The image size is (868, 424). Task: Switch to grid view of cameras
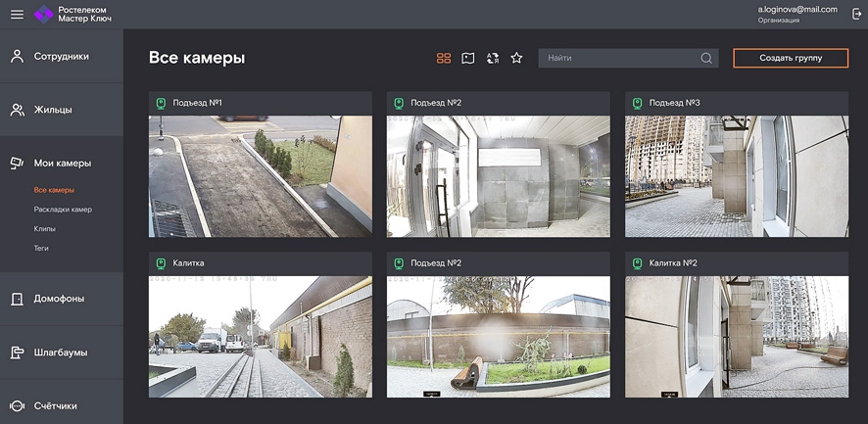tap(444, 59)
